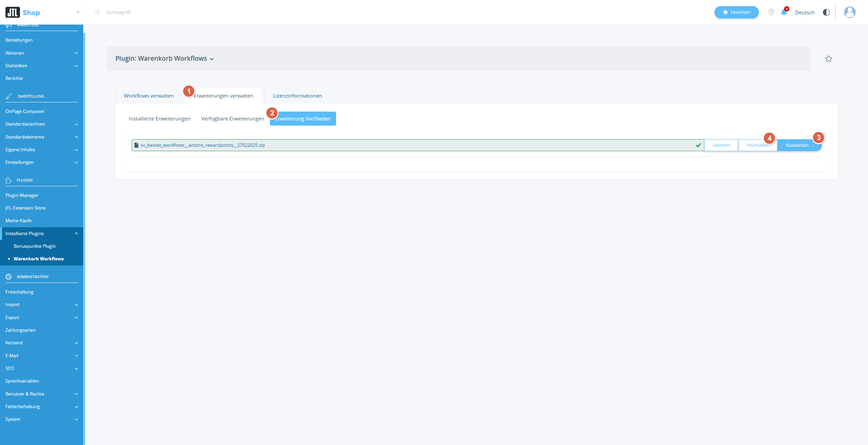Open Meine Käufe
868x445 pixels.
[42, 220]
